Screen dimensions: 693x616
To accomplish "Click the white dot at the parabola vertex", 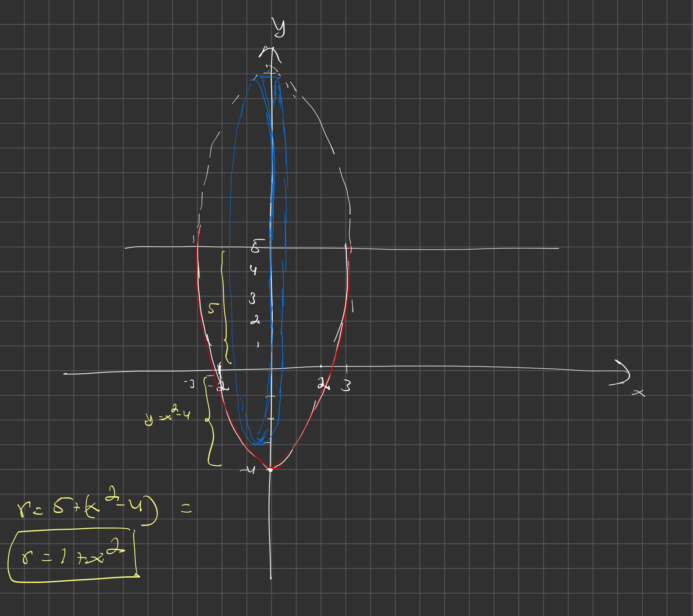I will tap(270, 469).
